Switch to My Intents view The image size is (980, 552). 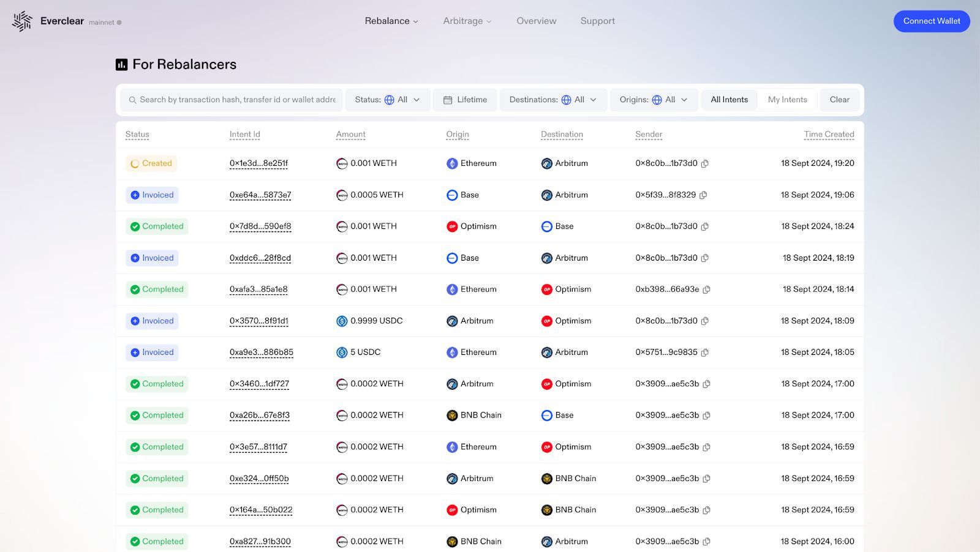(x=788, y=100)
